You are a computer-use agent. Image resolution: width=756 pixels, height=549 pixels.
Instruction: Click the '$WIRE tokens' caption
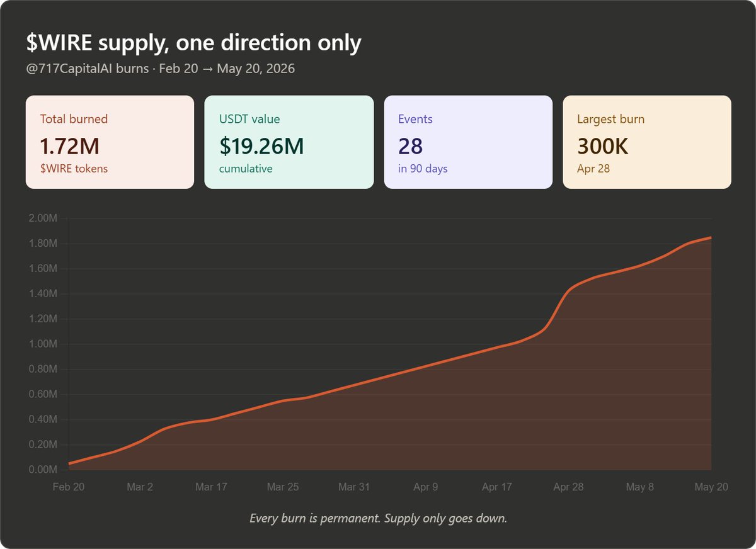click(74, 169)
